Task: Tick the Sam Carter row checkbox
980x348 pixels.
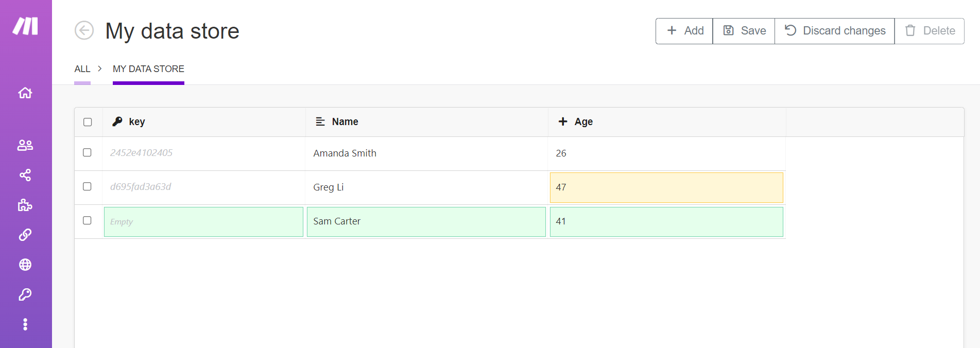Action: coord(87,220)
